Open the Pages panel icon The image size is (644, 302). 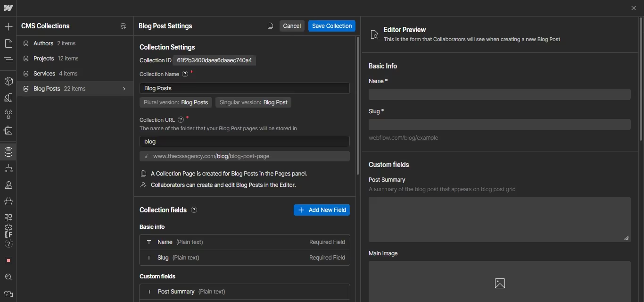[x=8, y=43]
